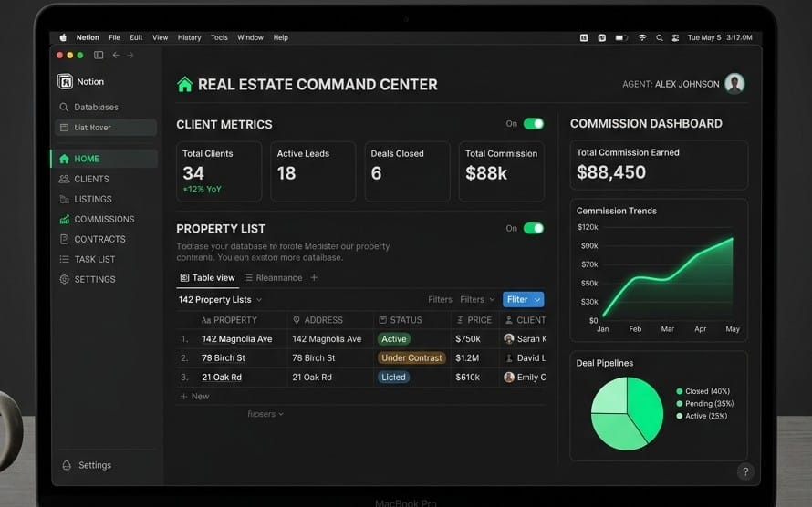Click the $610k price cell
Screen dimensions: 812x507
click(x=468, y=378)
